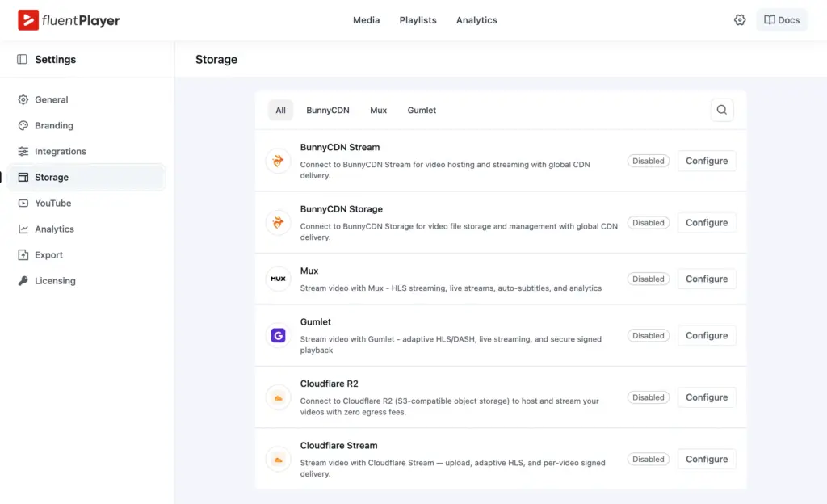Click the Cloudflare R2 title
827x504 pixels.
(330, 384)
